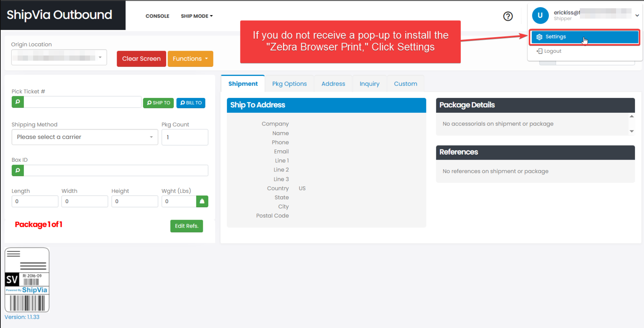Click the 'Package 1 of 1' label
Image resolution: width=644 pixels, height=328 pixels.
[x=39, y=225]
